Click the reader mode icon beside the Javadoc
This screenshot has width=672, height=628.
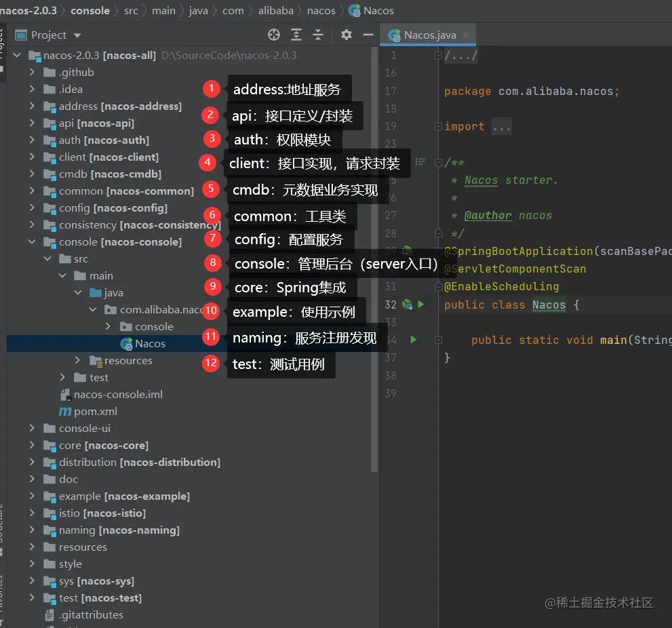pos(420,161)
